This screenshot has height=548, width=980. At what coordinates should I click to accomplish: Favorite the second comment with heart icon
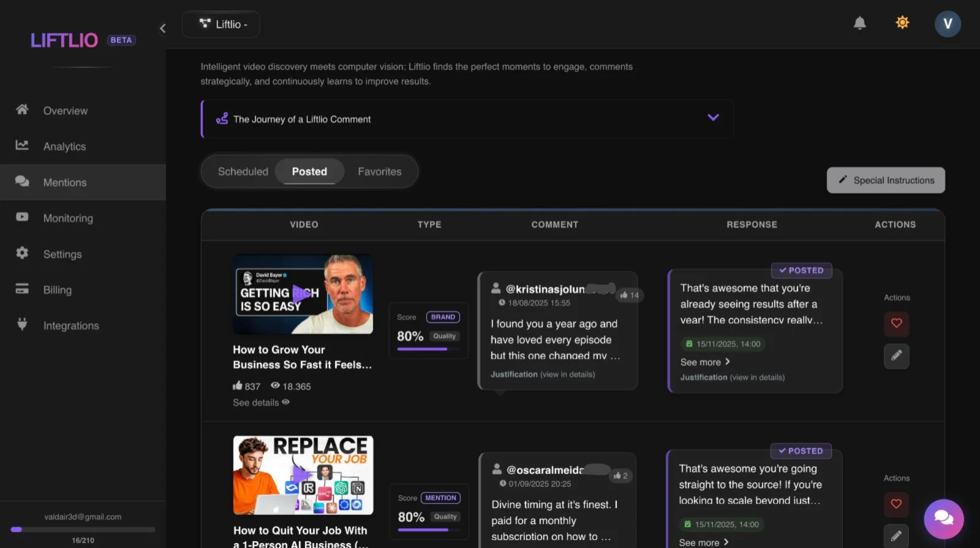point(896,504)
